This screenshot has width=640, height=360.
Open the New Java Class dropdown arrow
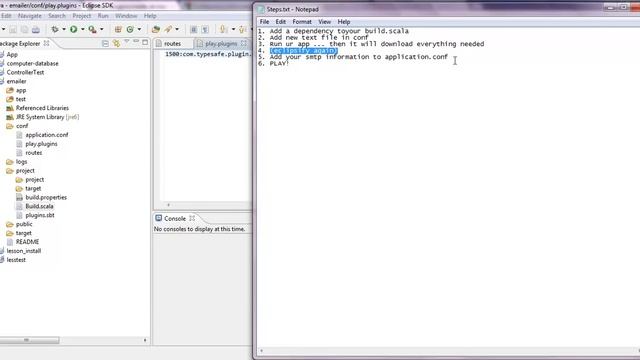[139, 29]
